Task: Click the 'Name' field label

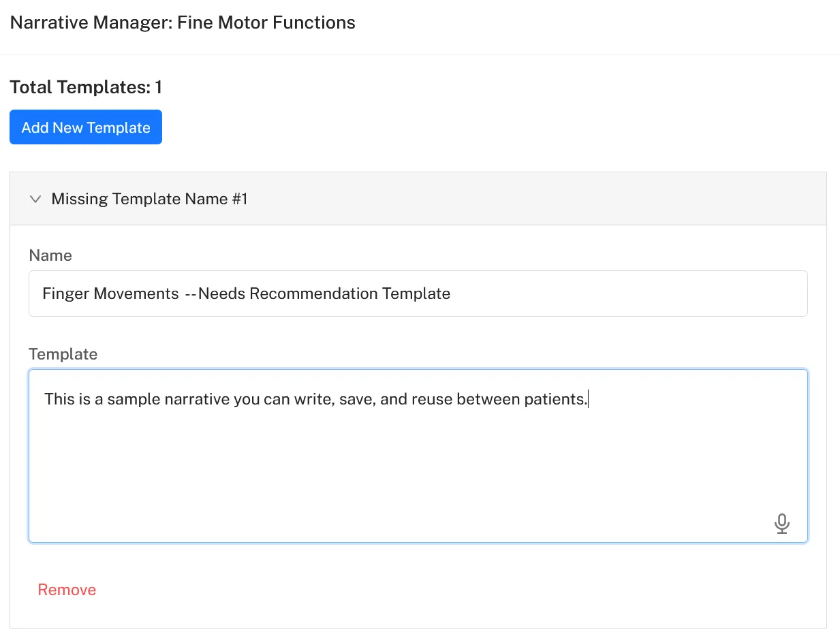Action: pyautogui.click(x=50, y=255)
